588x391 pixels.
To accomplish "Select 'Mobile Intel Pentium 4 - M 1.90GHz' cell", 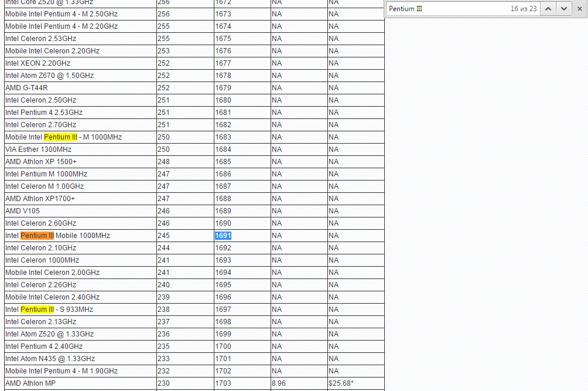I will [x=80, y=371].
